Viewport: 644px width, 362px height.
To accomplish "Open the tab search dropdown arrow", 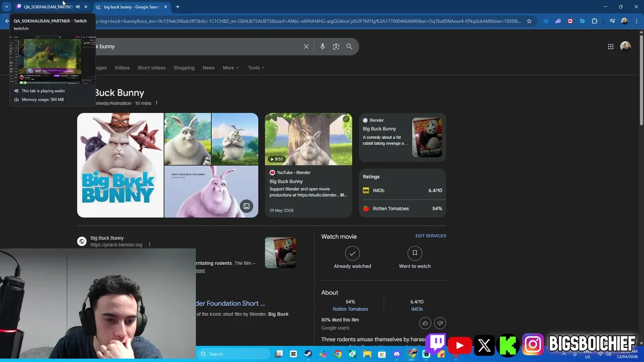I will point(7,7).
